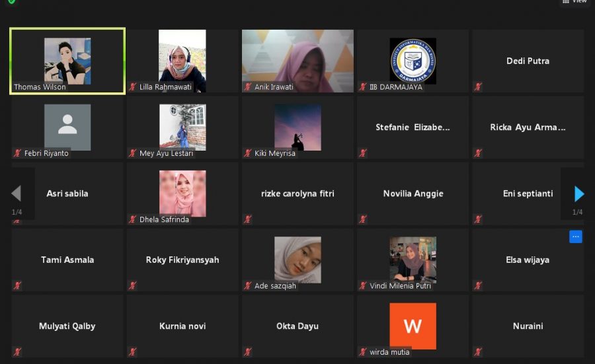Select Vindi Milenia Putri's profile photo
Image resolution: width=595 pixels, height=364 pixels.
(x=413, y=260)
